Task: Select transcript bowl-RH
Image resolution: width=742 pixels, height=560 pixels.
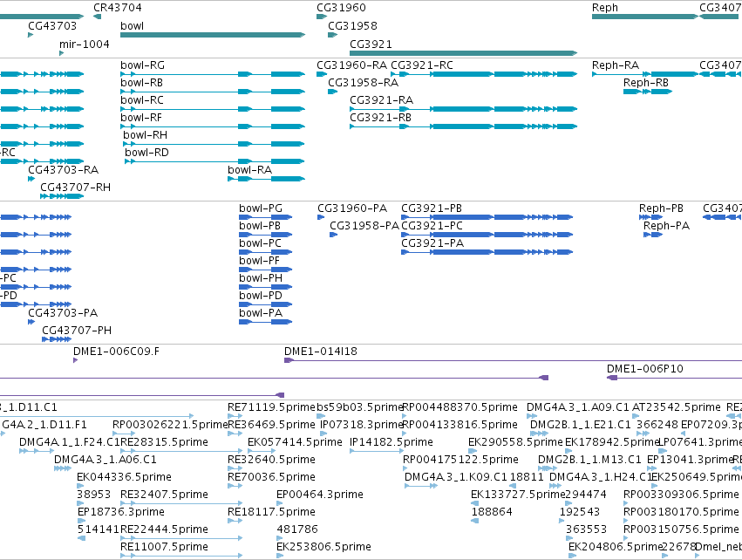Action: [214, 144]
